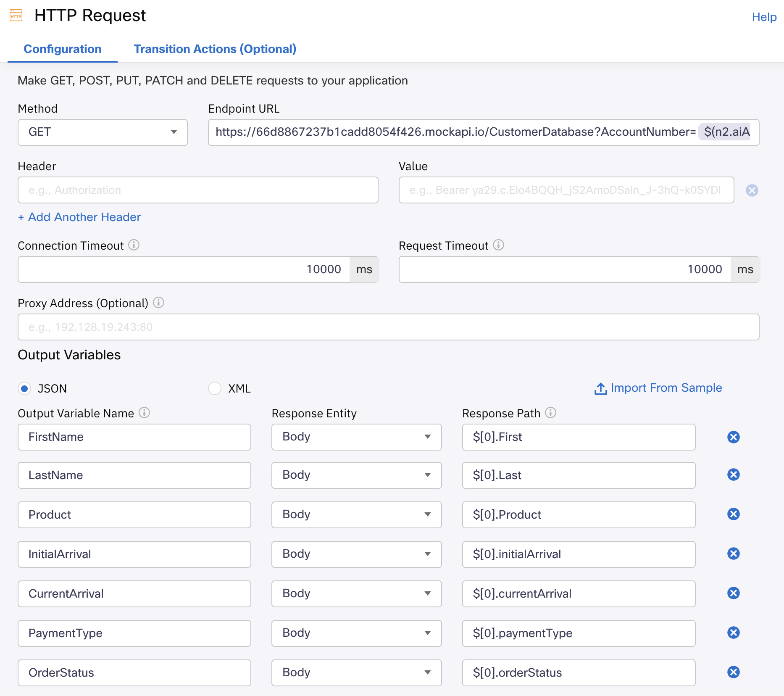Viewport: 784px width, 696px height.
Task: Open Response Entity dropdown for FirstName
Action: point(357,437)
